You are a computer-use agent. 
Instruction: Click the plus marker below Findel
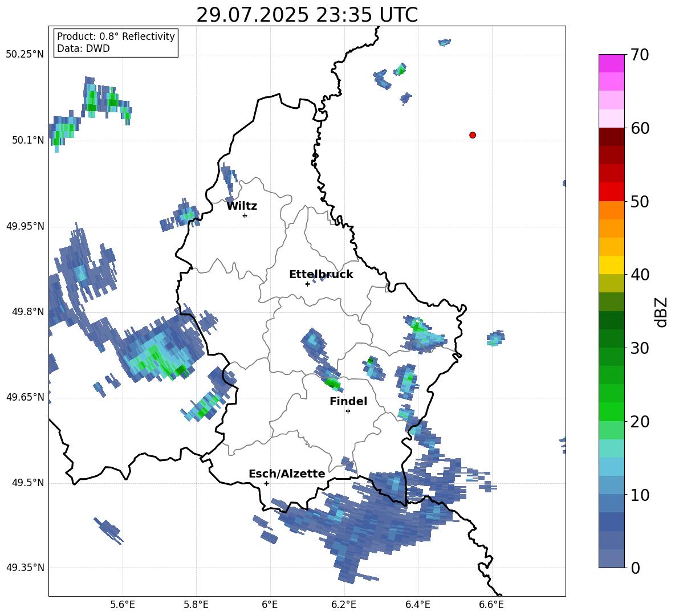(x=348, y=411)
